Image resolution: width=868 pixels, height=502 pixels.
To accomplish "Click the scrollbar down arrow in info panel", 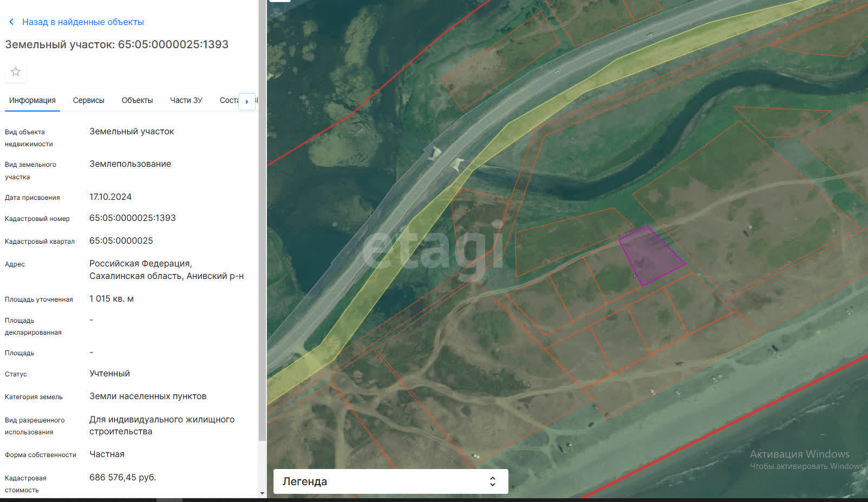I will (x=263, y=493).
